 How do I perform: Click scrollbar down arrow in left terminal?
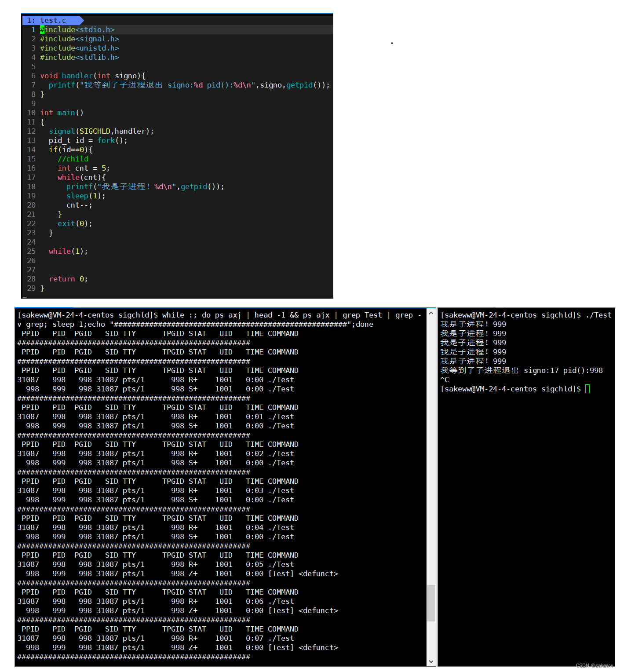coord(431,661)
